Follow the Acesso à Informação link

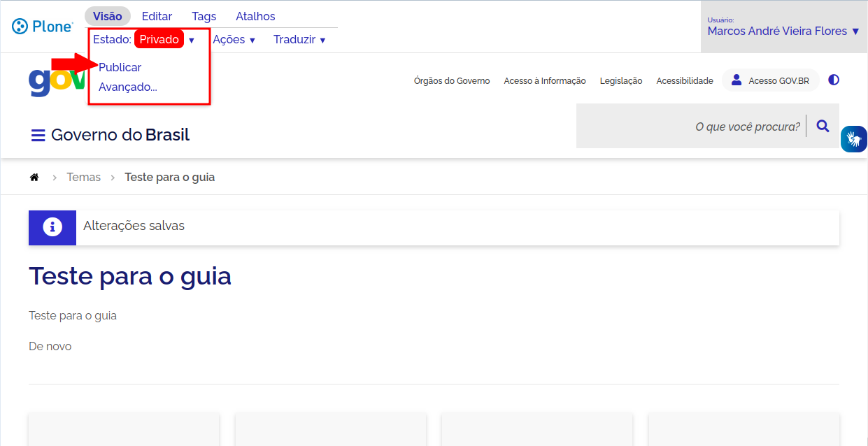(545, 80)
